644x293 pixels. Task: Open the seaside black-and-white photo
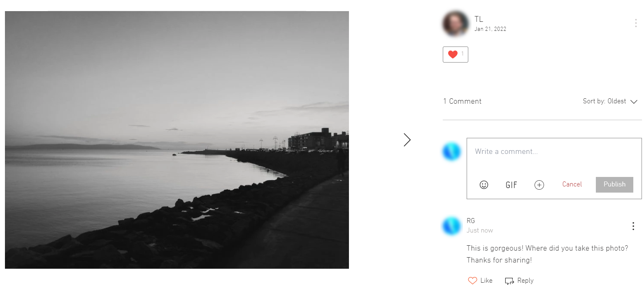[x=177, y=140]
